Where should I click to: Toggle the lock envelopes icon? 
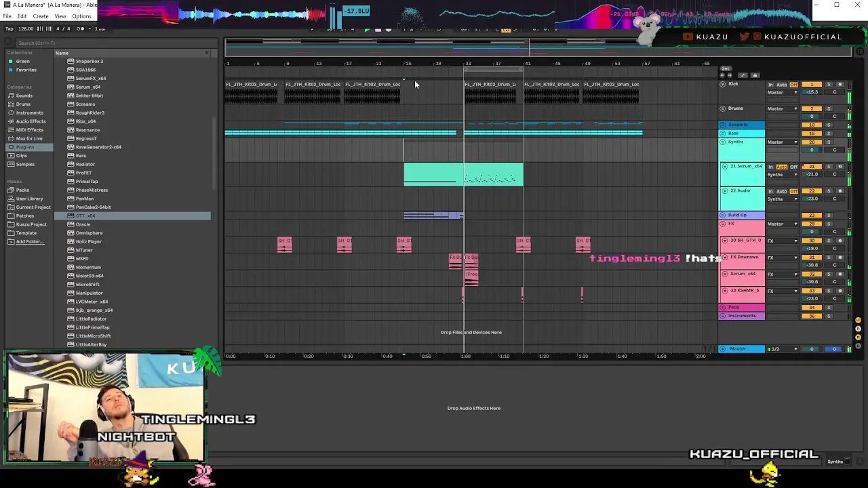click(x=755, y=75)
